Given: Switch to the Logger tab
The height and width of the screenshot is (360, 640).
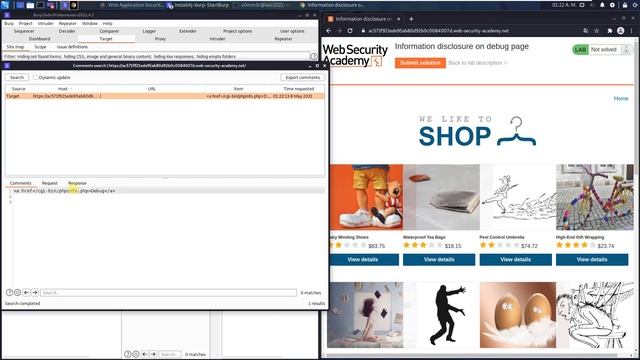Looking at the screenshot, I should click(x=149, y=31).
